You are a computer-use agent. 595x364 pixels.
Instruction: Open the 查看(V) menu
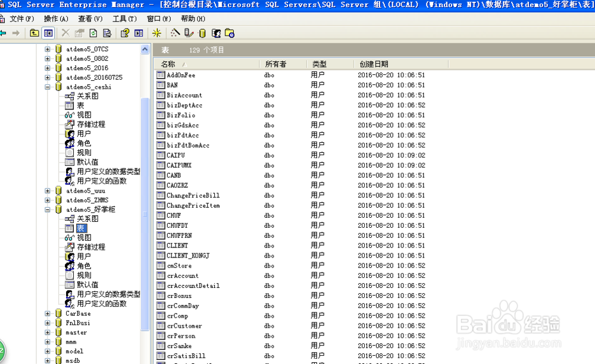pos(90,18)
